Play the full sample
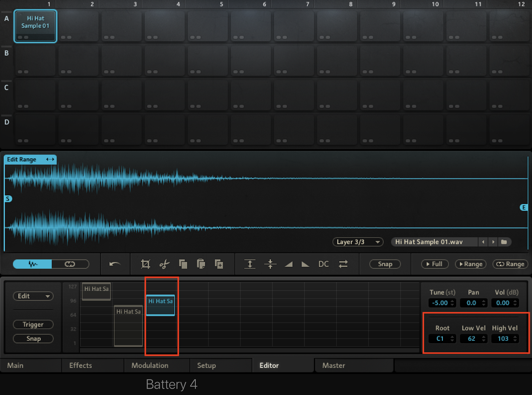532x395 pixels. click(435, 264)
